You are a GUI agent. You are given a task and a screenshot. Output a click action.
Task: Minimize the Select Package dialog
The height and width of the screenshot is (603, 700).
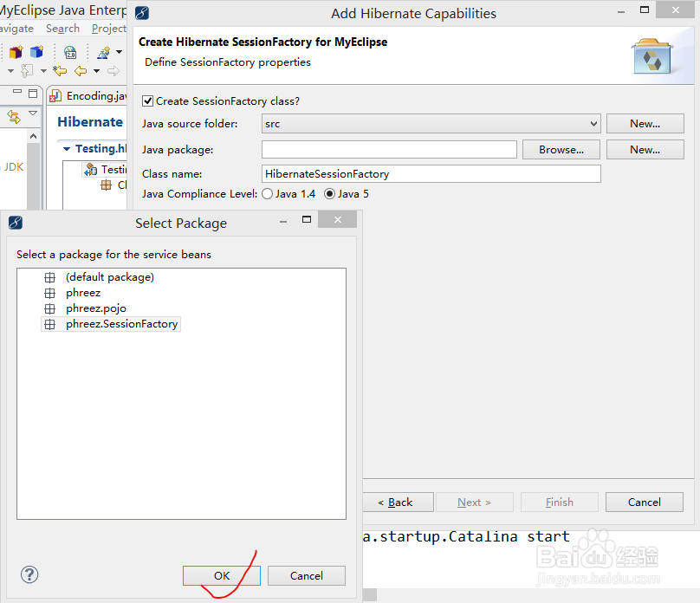click(x=283, y=222)
